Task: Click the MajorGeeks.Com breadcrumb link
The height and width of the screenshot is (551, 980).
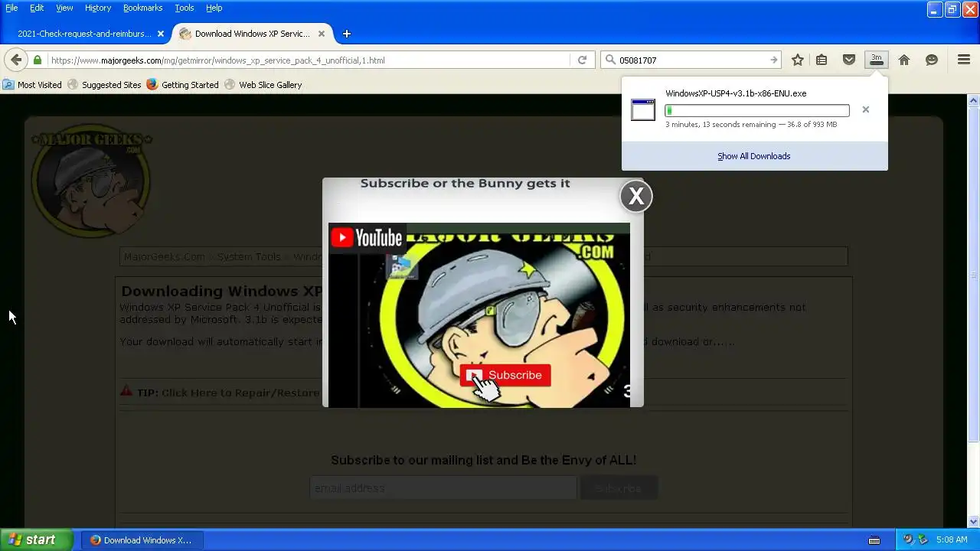Action: click(x=164, y=256)
